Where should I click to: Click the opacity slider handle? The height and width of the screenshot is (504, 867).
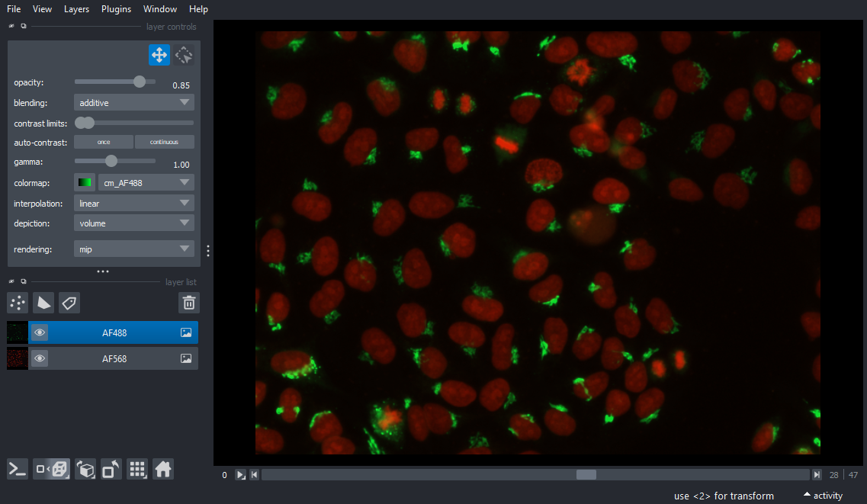[140, 82]
